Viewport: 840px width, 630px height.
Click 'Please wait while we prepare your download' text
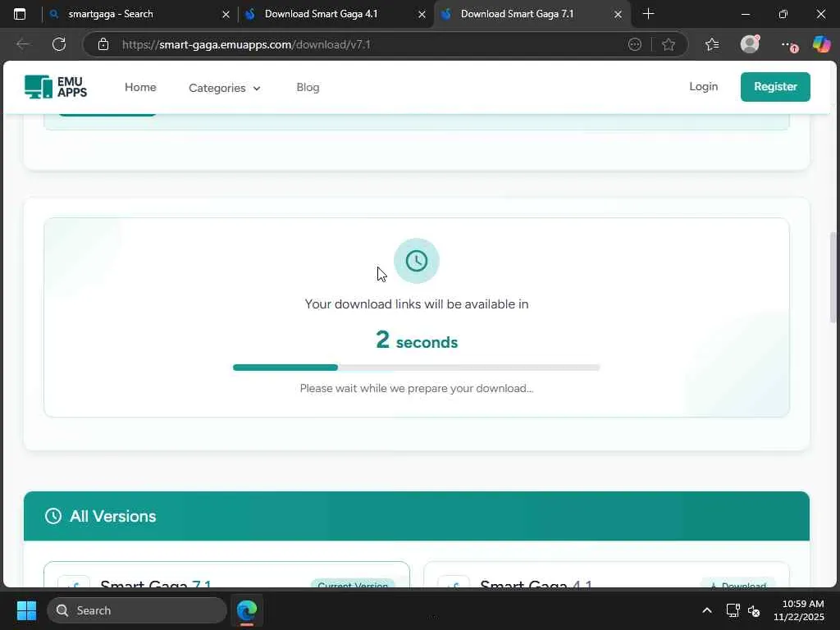[x=416, y=388]
